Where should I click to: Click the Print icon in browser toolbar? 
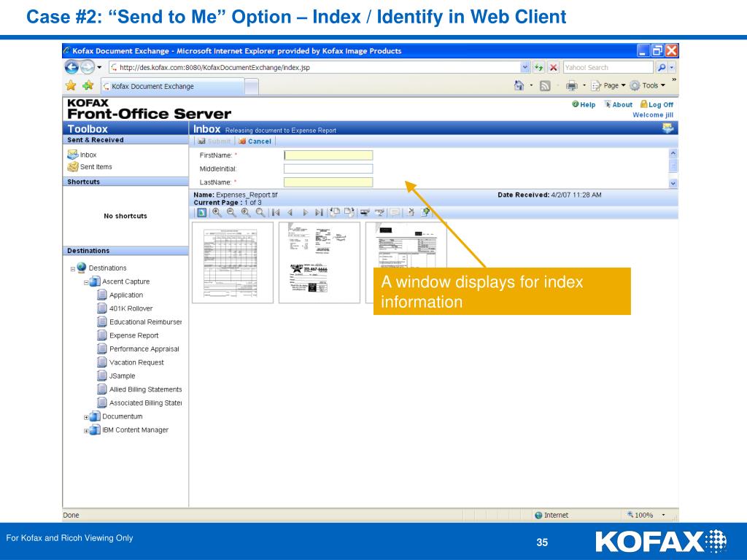coord(571,86)
